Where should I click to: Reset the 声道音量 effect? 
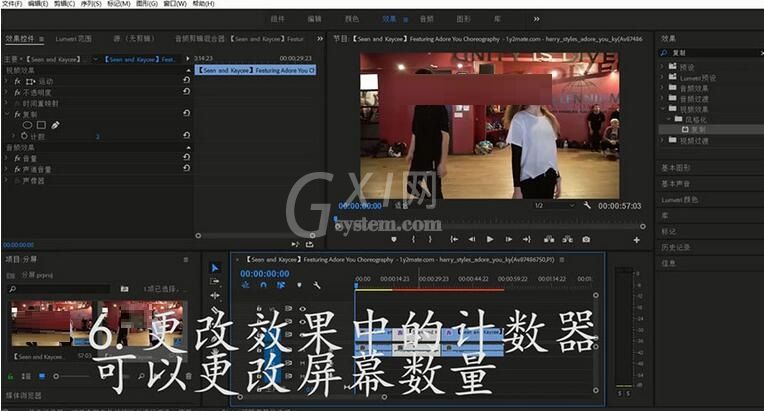186,168
